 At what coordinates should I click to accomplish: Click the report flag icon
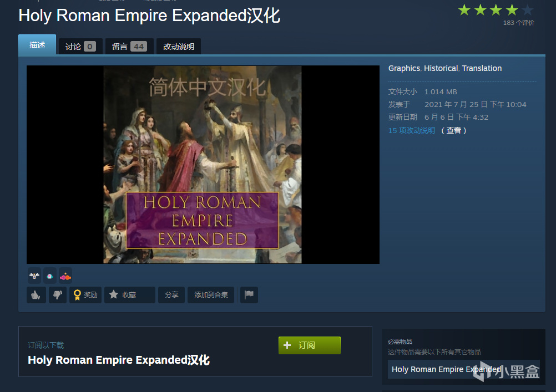(x=249, y=295)
